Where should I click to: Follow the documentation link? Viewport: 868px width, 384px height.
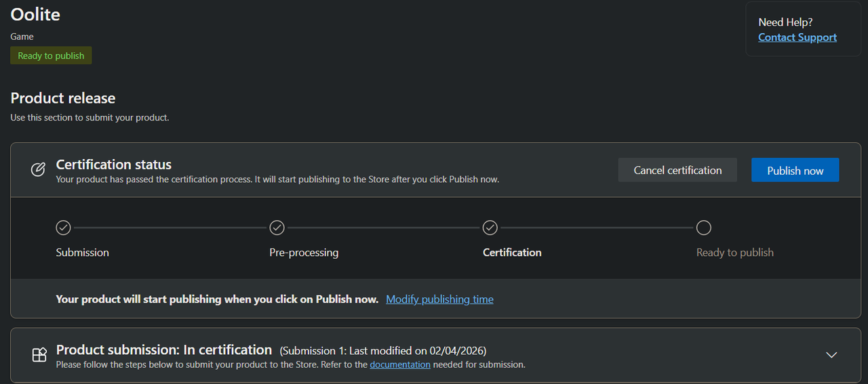(400, 364)
